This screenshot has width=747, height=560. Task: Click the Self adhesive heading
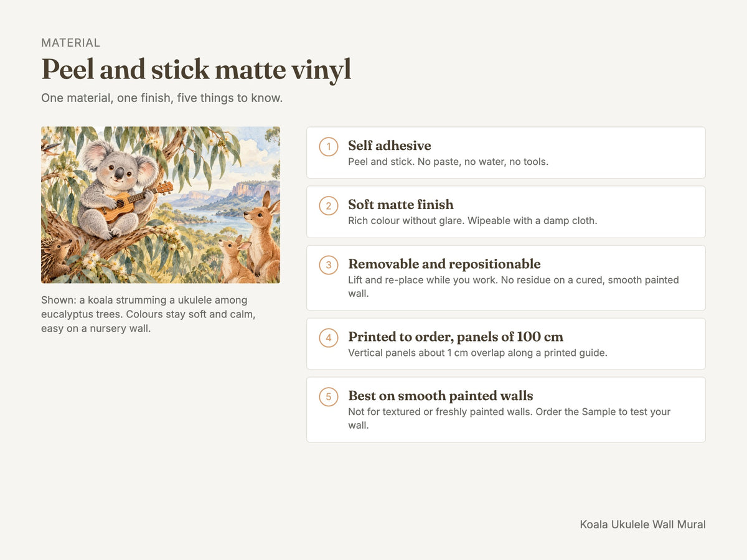[x=390, y=146]
